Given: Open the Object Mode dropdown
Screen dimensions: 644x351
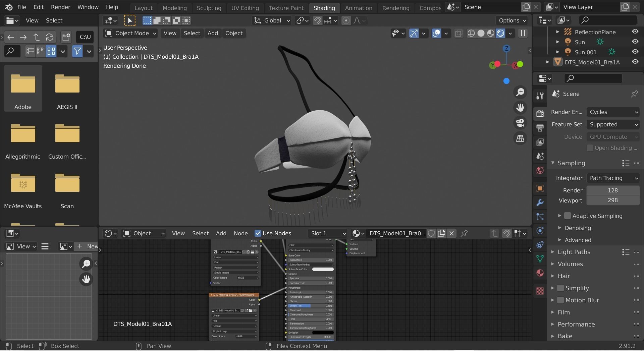Looking at the screenshot, I should (130, 33).
